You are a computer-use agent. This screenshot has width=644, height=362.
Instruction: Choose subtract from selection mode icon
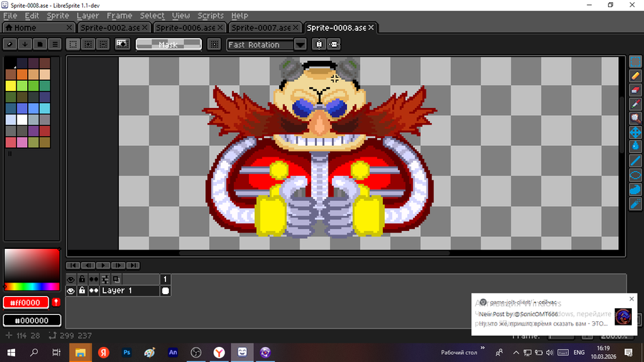click(x=102, y=44)
